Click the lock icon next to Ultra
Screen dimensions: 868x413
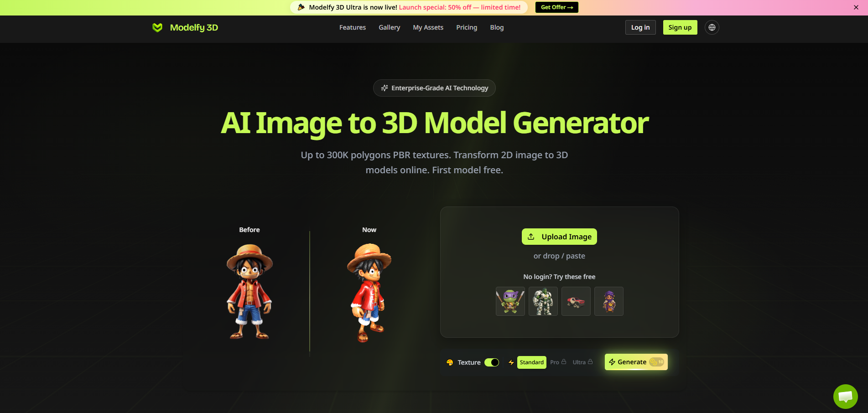pos(590,361)
